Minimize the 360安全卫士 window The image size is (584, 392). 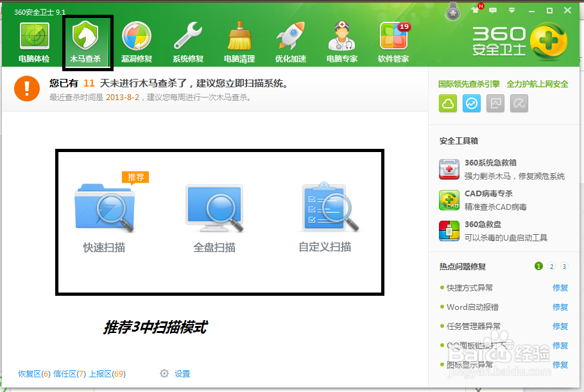click(x=531, y=11)
